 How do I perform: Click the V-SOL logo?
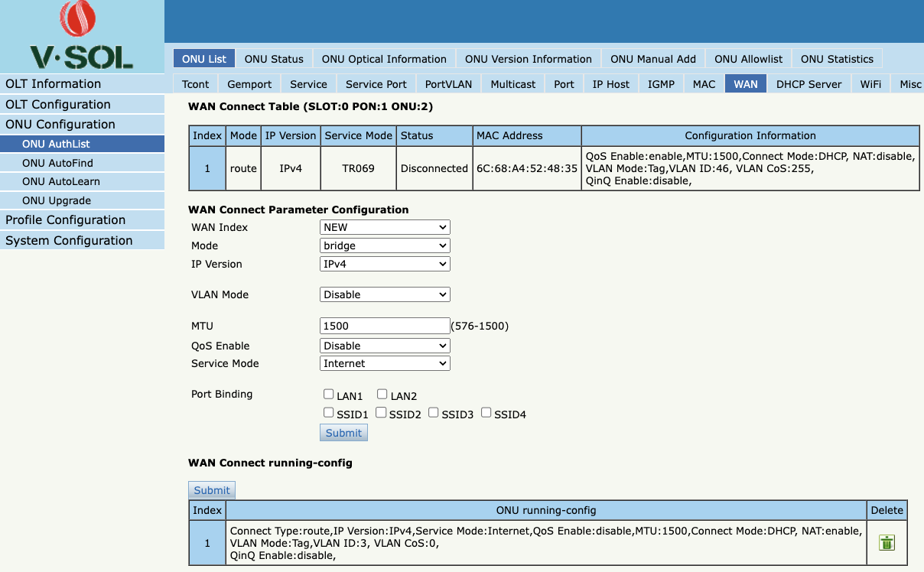click(x=82, y=37)
